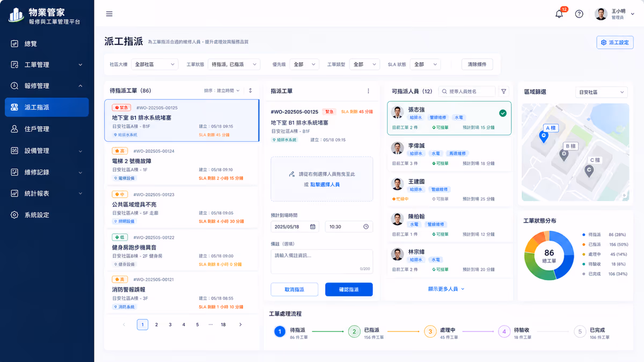
Task: Go to page 18 of work orders
Action: pyautogui.click(x=223, y=324)
